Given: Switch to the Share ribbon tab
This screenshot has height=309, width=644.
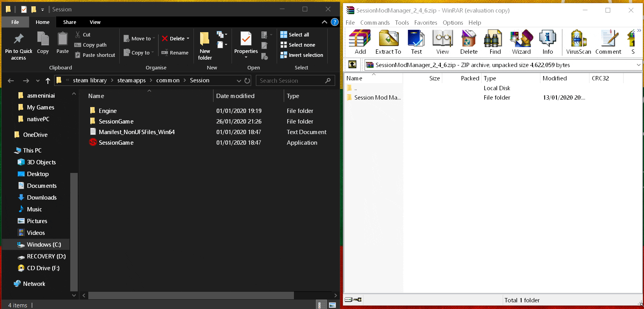Looking at the screenshot, I should 70,22.
